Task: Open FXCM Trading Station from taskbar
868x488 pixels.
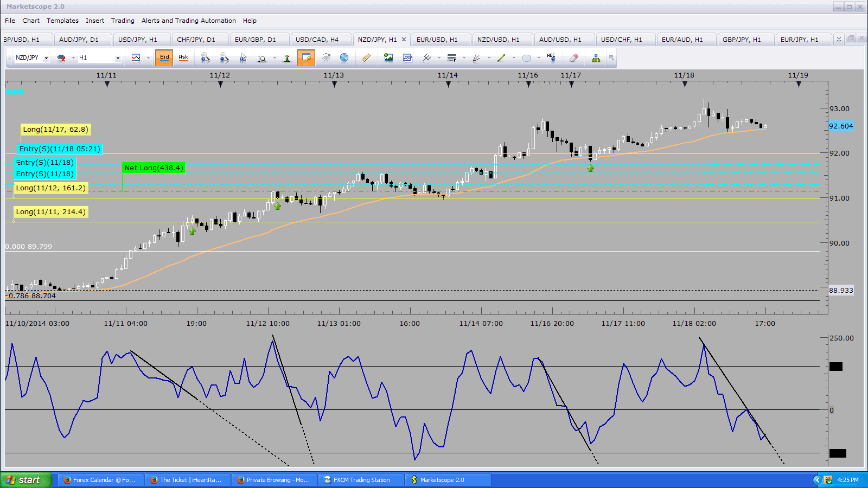Action: (x=361, y=480)
